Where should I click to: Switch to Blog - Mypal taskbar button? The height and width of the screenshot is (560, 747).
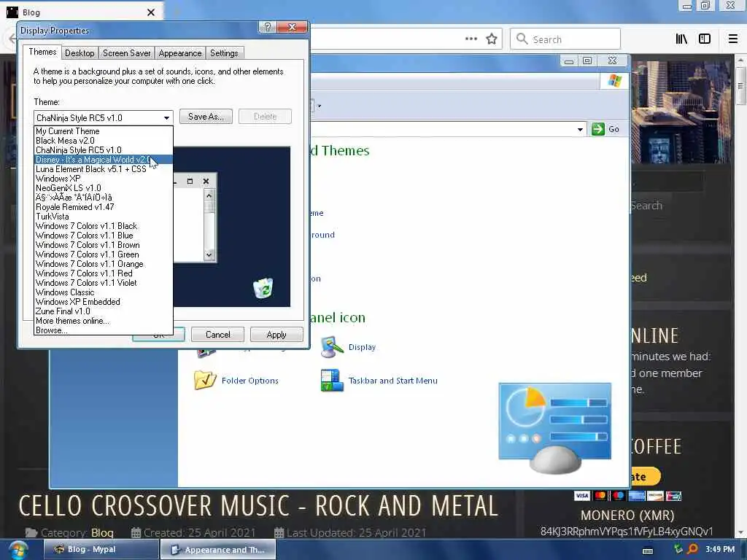[101, 550]
